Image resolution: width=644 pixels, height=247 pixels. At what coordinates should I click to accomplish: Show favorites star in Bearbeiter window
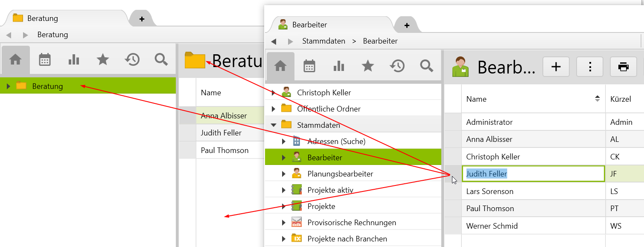(x=368, y=66)
